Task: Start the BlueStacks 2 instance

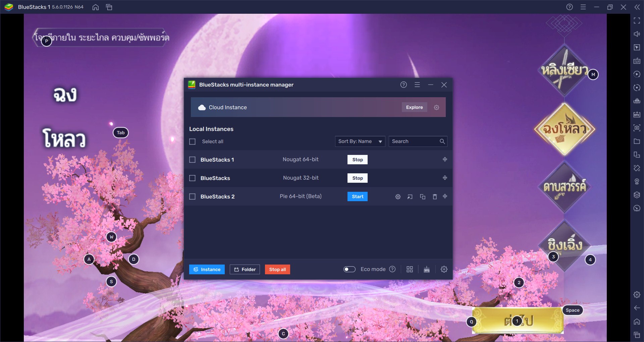Action: point(358,196)
